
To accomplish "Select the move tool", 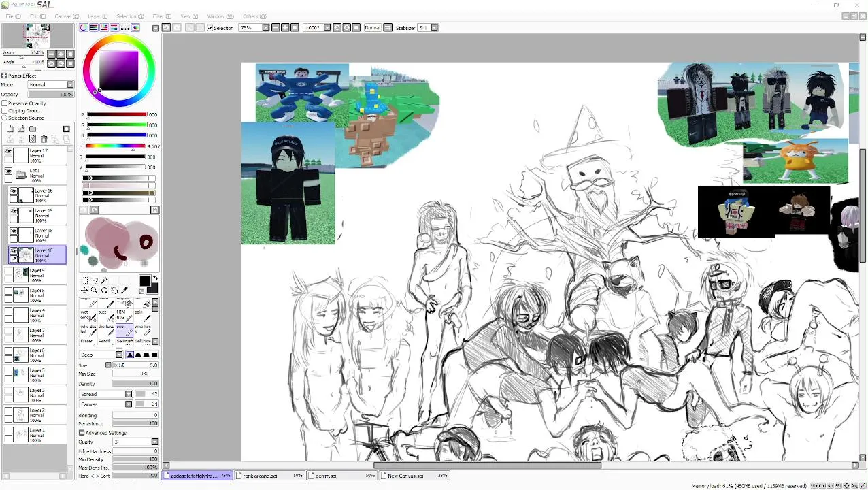I will point(84,291).
